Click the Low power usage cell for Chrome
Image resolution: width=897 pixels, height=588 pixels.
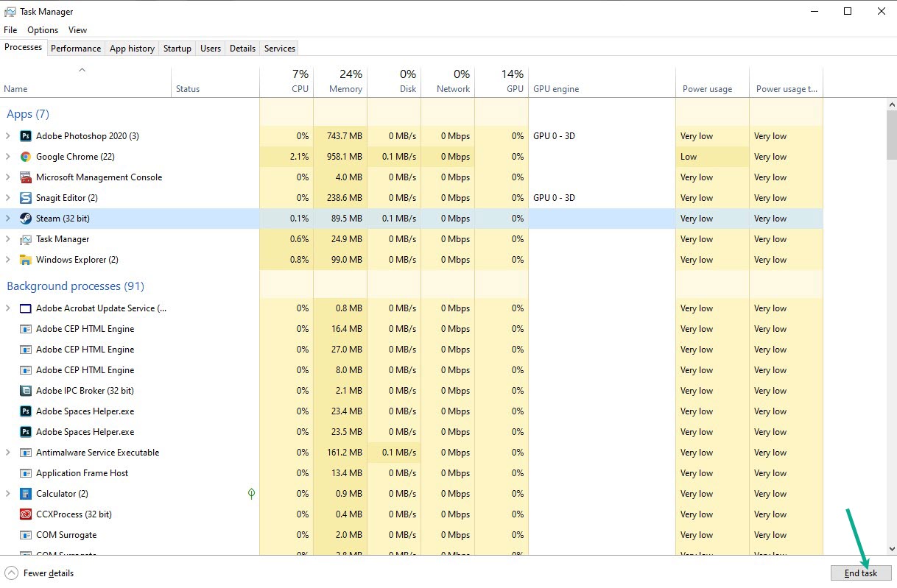(x=712, y=157)
